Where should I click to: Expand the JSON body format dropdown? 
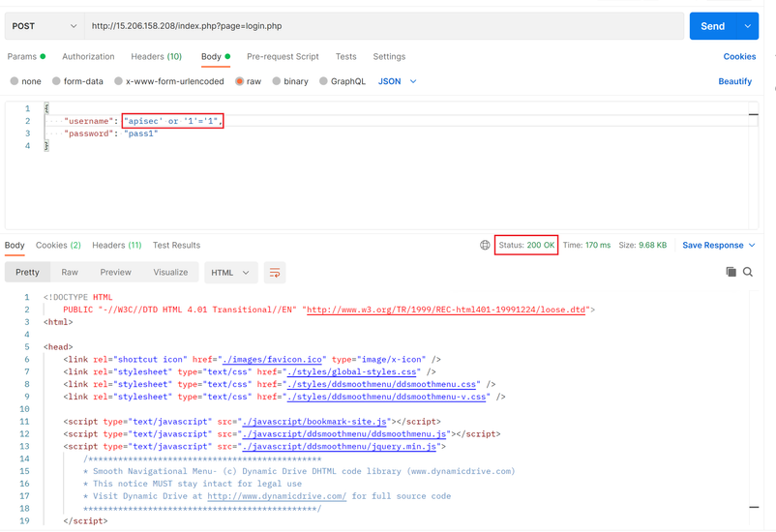click(398, 82)
